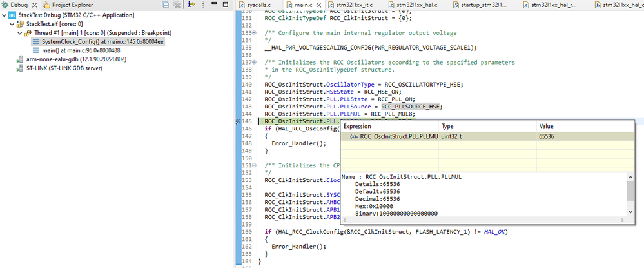644x268 pixels.
Task: Click the IDE icon of StackTest Debug
Action: [12, 15]
